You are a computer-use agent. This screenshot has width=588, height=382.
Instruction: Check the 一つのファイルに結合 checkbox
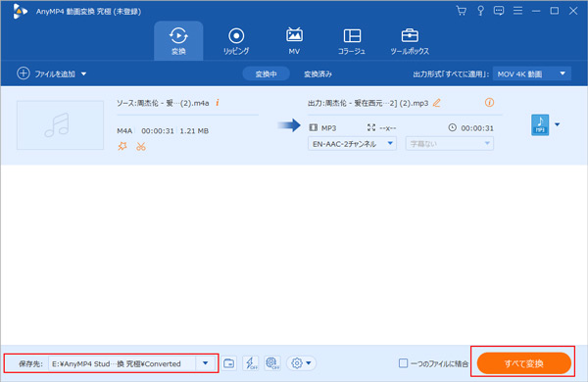coord(403,363)
